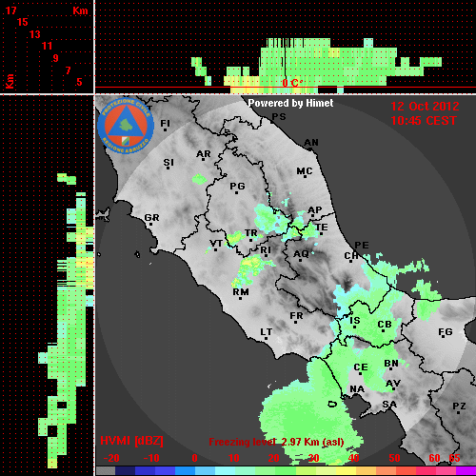Click the FI city label on the map
Image resolution: width=476 pixels, height=476 pixels.
165,123
